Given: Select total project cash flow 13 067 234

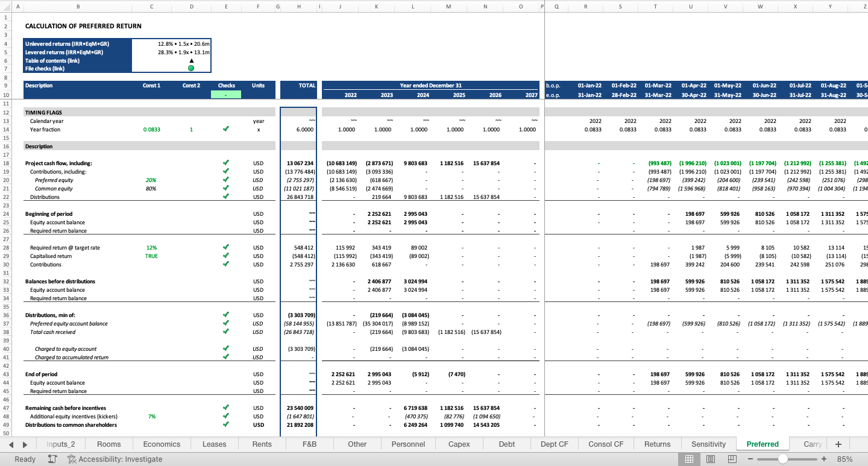Looking at the screenshot, I should tap(298, 163).
